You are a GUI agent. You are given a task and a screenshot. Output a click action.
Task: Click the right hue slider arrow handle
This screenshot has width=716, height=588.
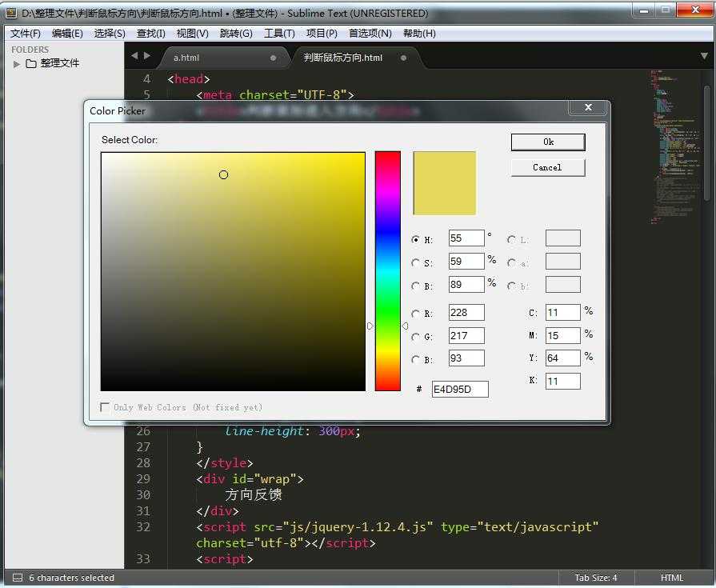coord(405,326)
